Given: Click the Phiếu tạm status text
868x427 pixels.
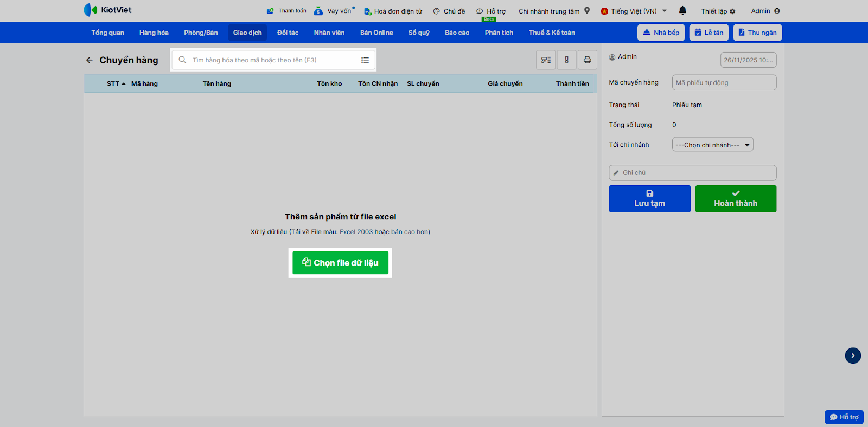Looking at the screenshot, I should 687,105.
